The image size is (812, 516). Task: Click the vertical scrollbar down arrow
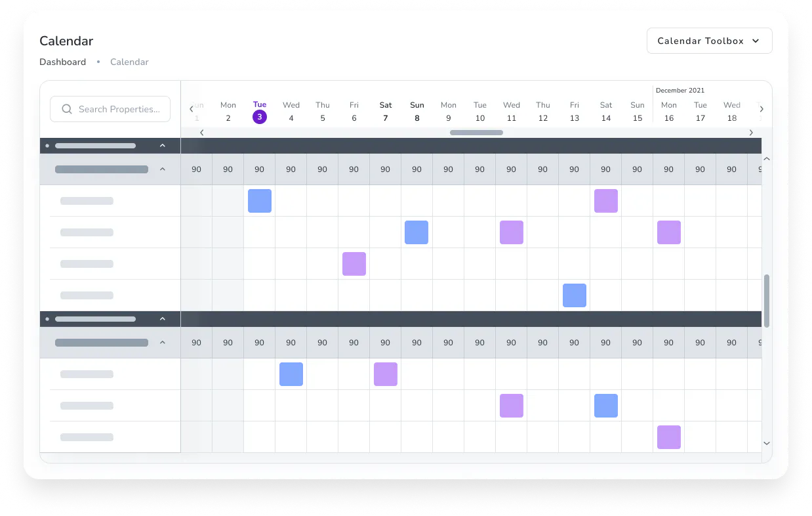tap(767, 444)
